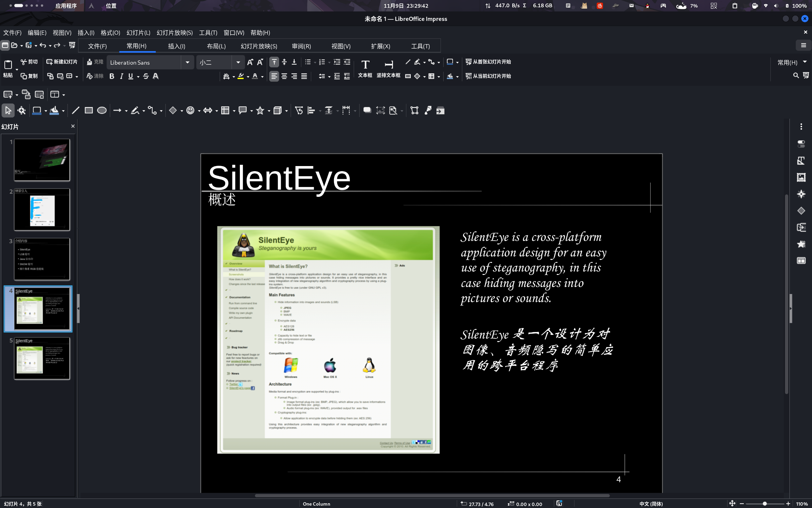Open the sidebar Gallery panel
The width and height of the screenshot is (812, 508).
[801, 177]
